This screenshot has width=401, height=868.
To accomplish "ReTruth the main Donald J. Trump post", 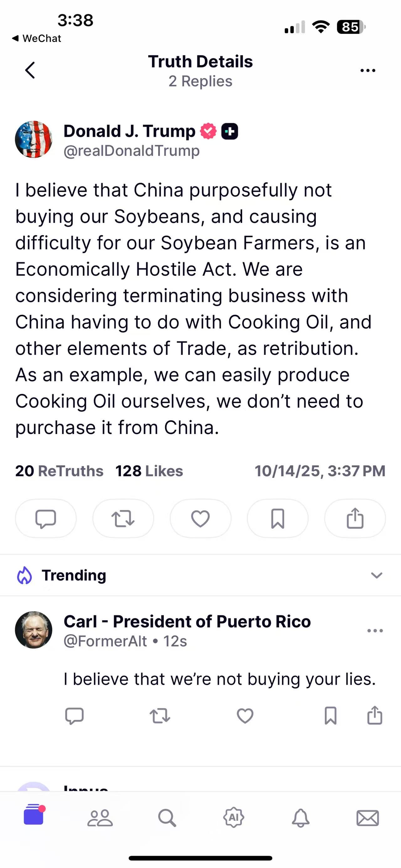I will [123, 518].
